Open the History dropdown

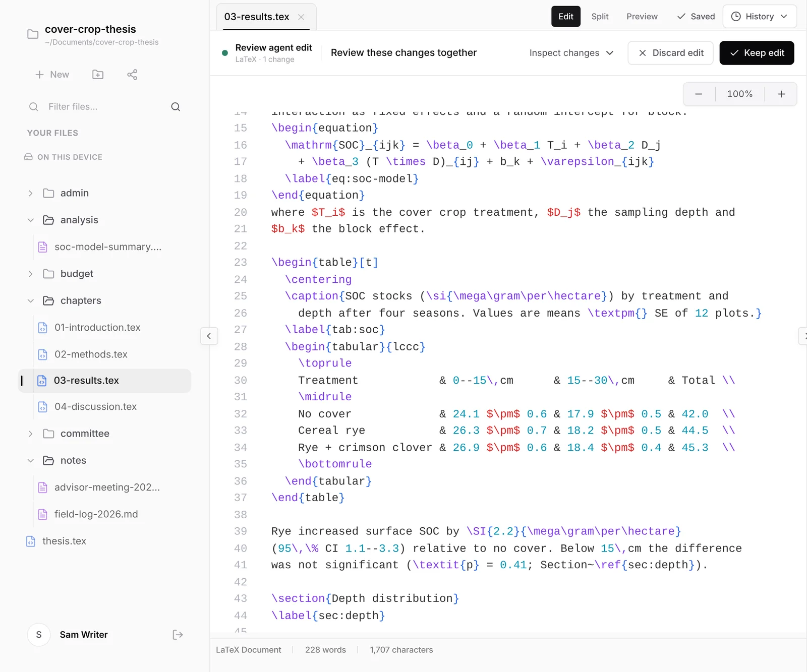click(x=760, y=17)
